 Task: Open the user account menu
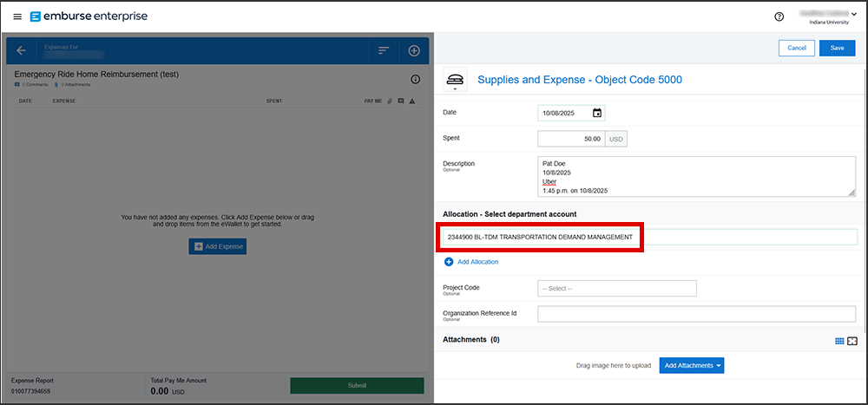pyautogui.click(x=821, y=16)
